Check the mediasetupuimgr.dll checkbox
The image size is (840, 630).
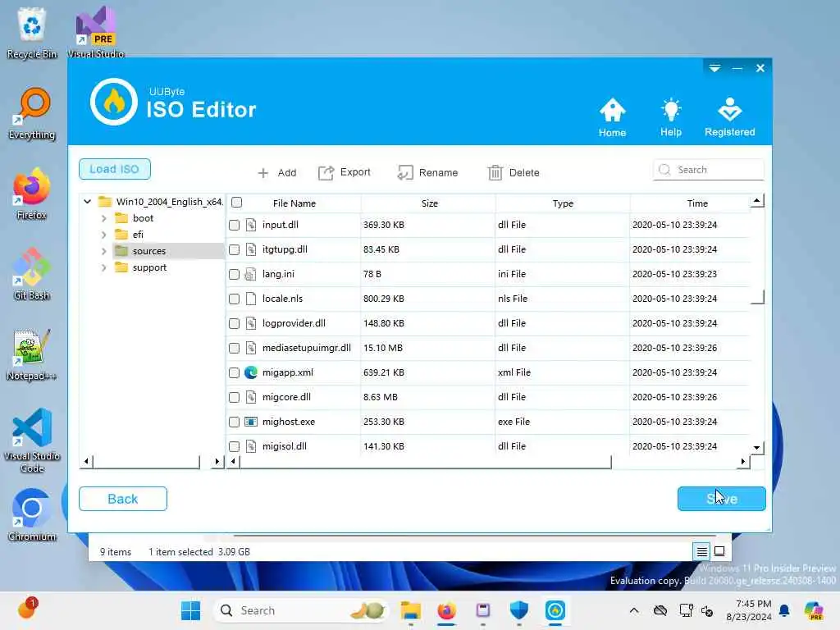234,349
